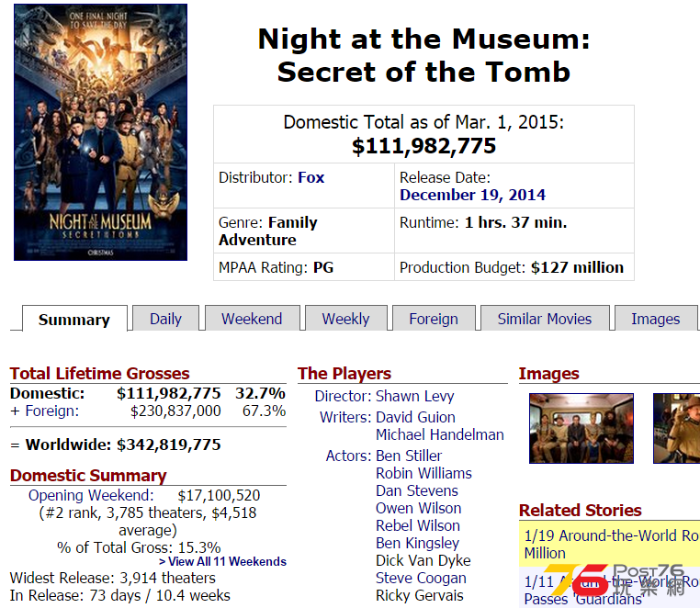Click the 1/19 Around-the-World related story
Viewport: 700px width, 608px height.
[x=611, y=544]
